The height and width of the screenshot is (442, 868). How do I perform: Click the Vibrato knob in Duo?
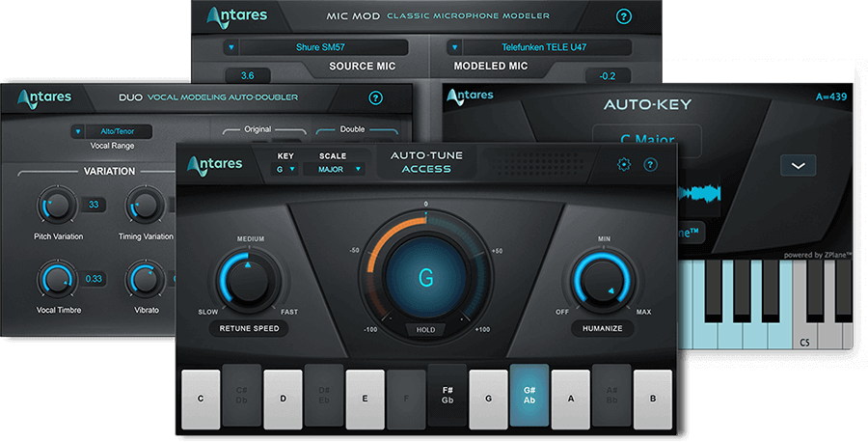[x=145, y=279]
